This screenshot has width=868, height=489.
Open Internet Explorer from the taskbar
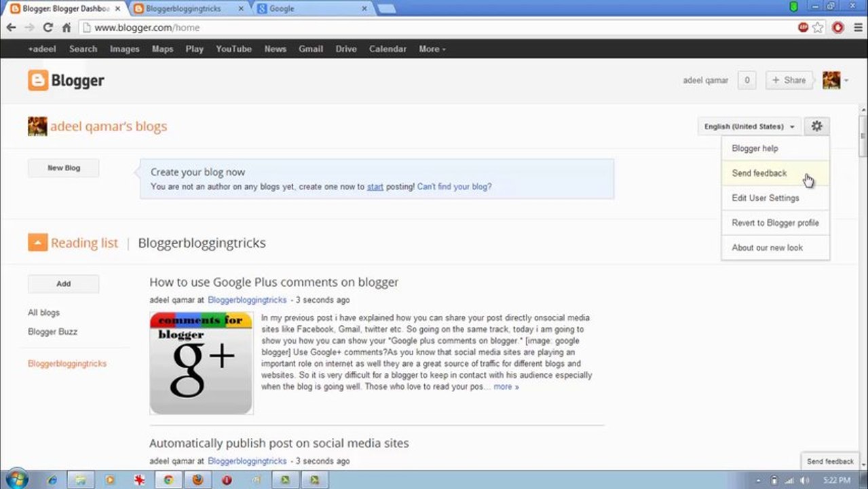52,479
